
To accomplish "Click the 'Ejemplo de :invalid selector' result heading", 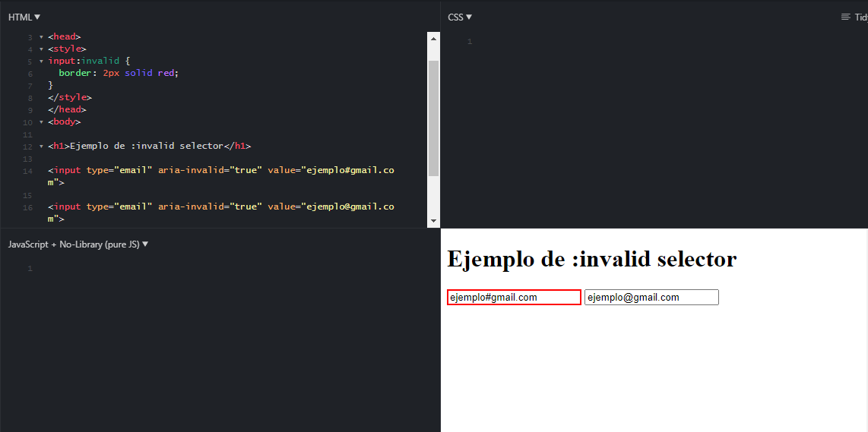I will click(x=591, y=259).
